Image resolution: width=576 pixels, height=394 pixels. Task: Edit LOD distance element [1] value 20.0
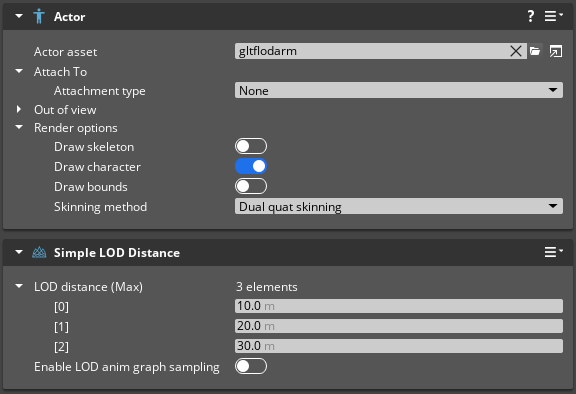tap(399, 326)
